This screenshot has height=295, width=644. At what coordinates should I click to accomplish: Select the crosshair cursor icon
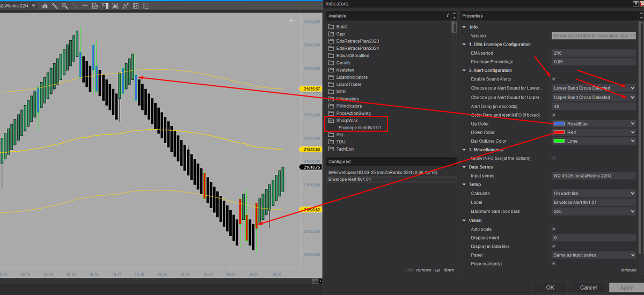(85, 6)
